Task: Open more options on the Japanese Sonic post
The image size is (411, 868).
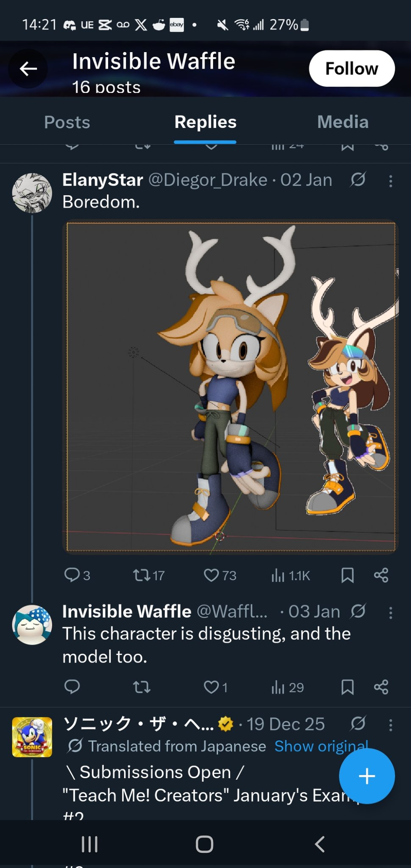Action: click(391, 725)
